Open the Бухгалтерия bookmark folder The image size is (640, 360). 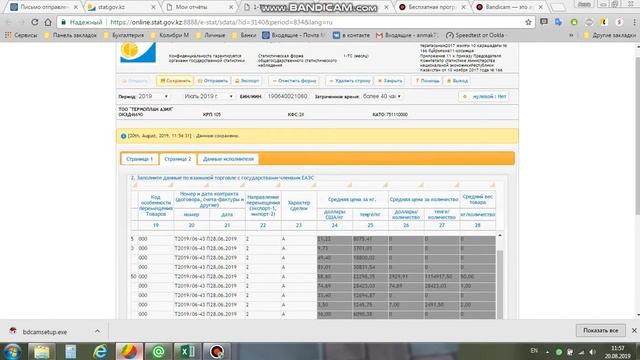(x=124, y=36)
